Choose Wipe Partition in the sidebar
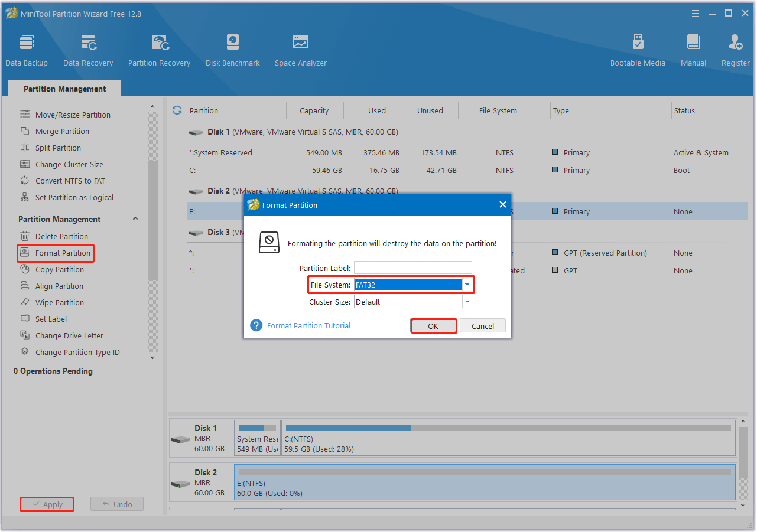The width and height of the screenshot is (757, 532). tap(59, 302)
